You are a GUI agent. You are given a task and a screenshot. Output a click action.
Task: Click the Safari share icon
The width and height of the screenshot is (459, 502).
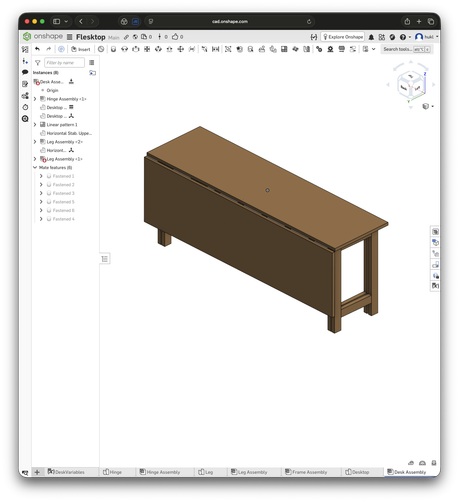pyautogui.click(x=407, y=22)
